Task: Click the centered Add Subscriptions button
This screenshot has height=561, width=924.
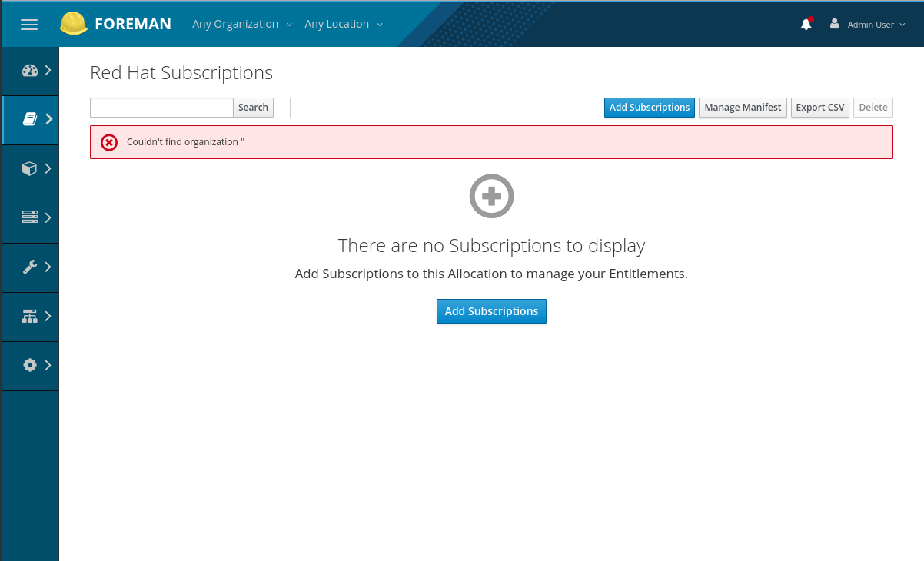Action: (x=491, y=311)
